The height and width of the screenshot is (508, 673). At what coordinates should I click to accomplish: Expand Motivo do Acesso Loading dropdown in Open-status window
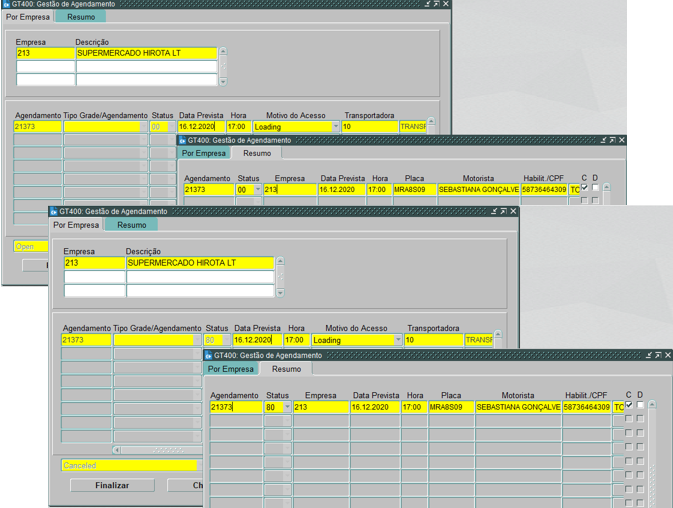click(x=336, y=127)
